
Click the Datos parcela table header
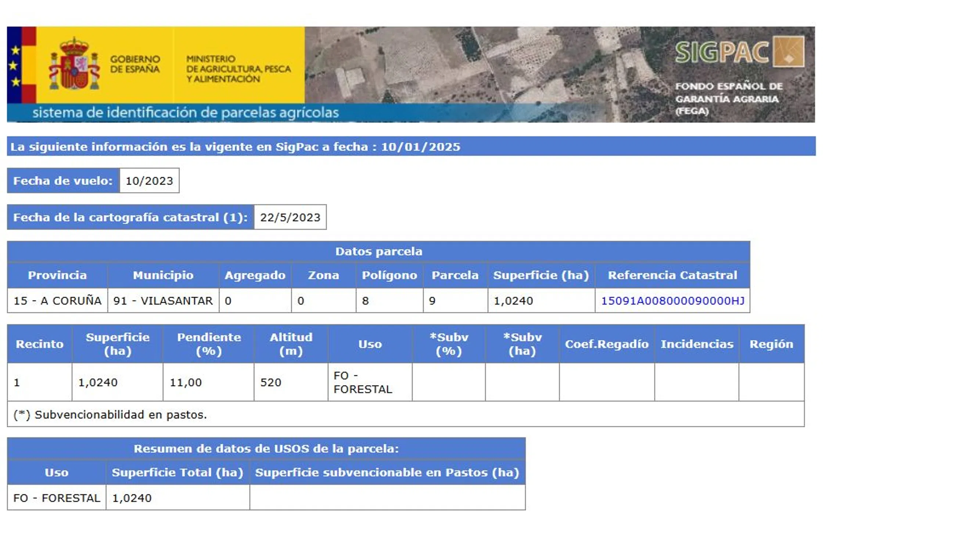tap(378, 251)
